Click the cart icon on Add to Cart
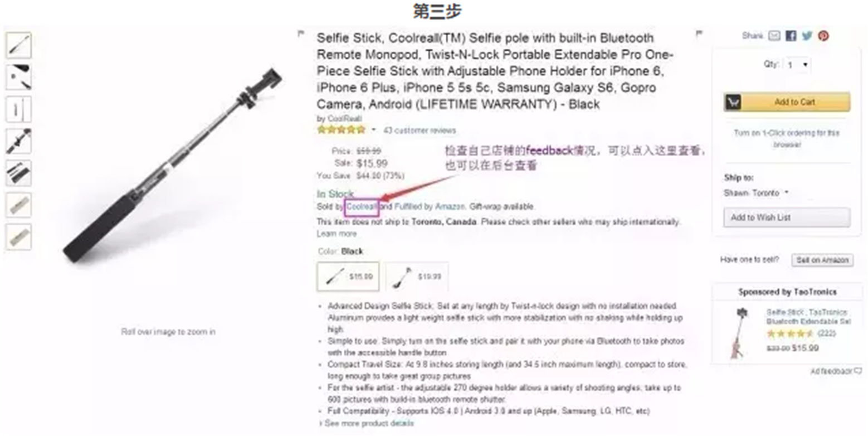The image size is (868, 436). click(x=733, y=102)
